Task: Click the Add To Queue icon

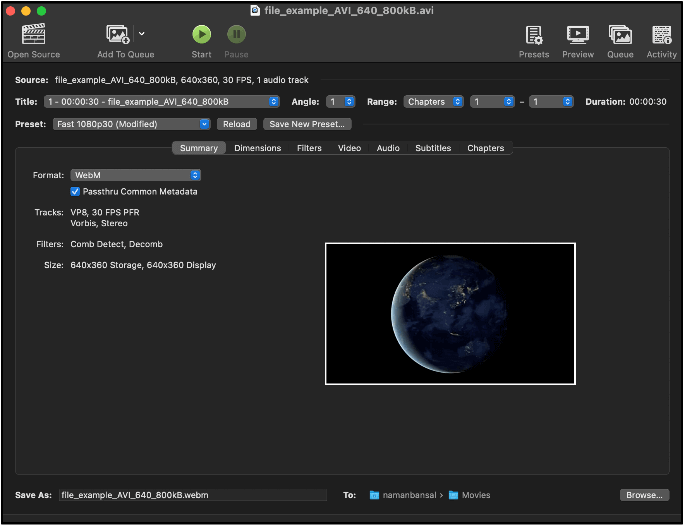Action: (x=118, y=35)
